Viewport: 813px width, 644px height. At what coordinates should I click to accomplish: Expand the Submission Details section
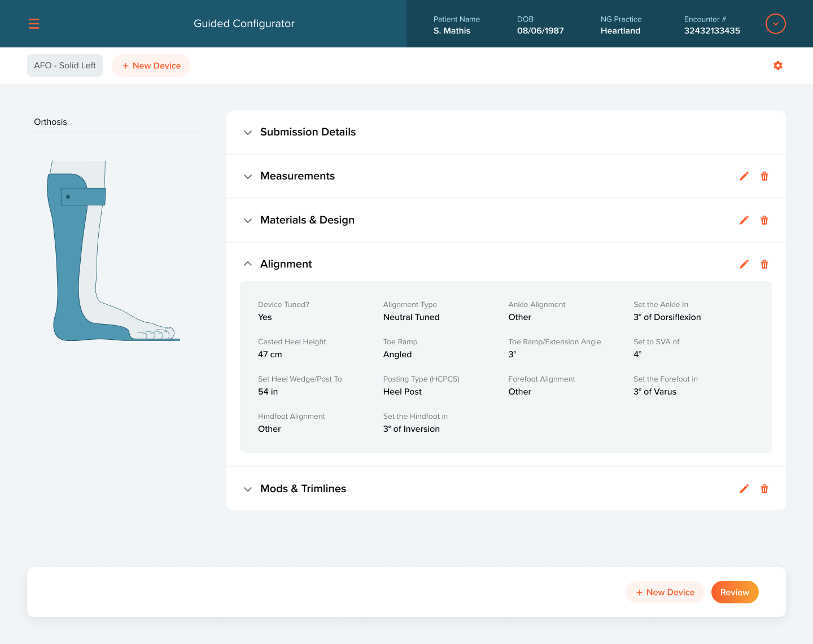tap(247, 133)
